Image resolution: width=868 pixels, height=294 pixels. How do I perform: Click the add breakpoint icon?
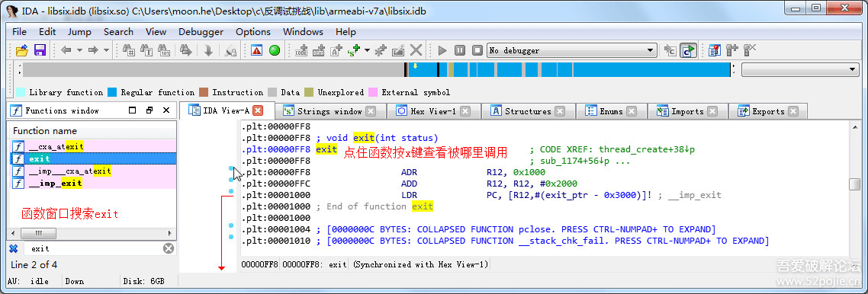tap(731, 50)
